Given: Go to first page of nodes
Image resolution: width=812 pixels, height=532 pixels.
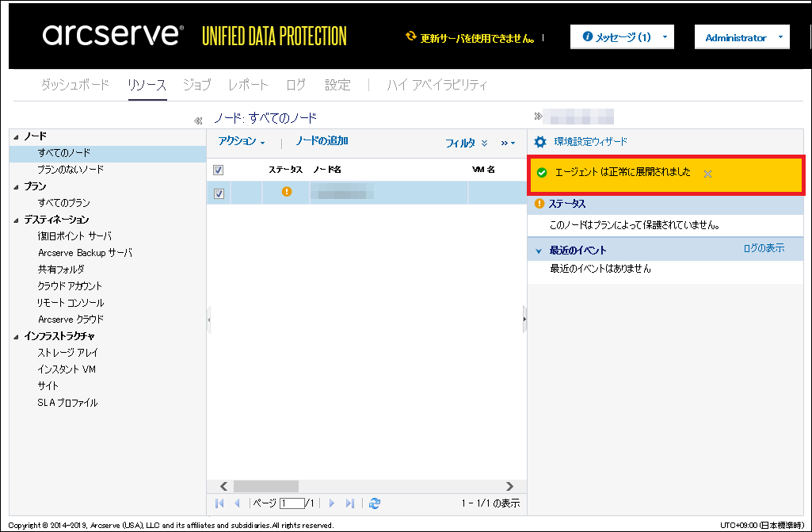Looking at the screenshot, I should click(219, 503).
